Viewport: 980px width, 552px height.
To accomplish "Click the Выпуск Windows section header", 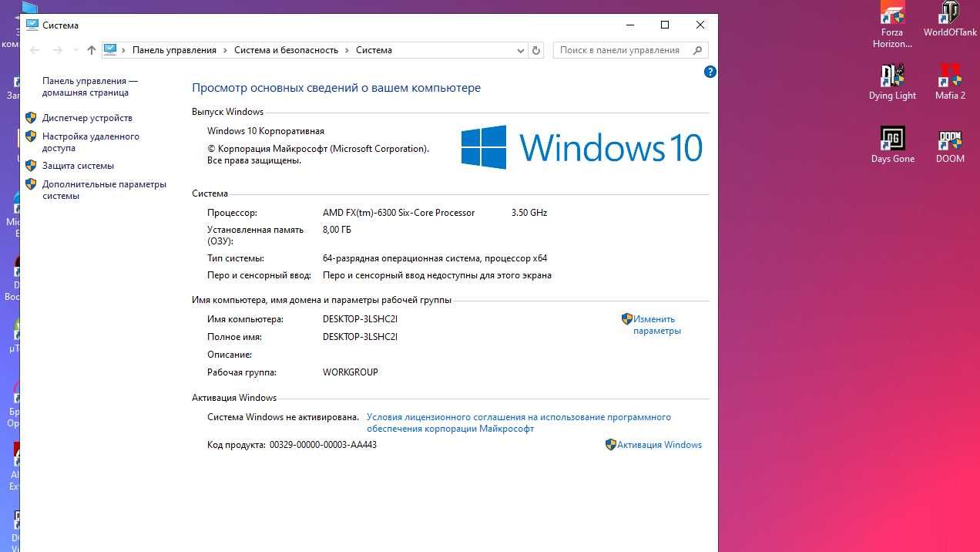I will (x=227, y=112).
